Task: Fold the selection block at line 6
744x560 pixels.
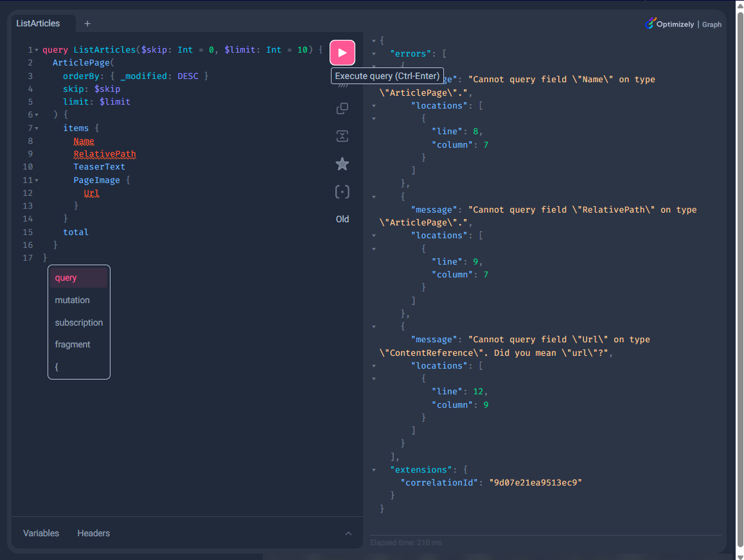Action: (37, 115)
